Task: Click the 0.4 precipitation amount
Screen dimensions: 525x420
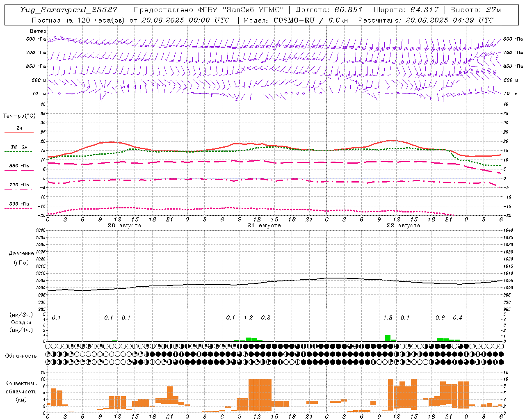Action: [457, 317]
